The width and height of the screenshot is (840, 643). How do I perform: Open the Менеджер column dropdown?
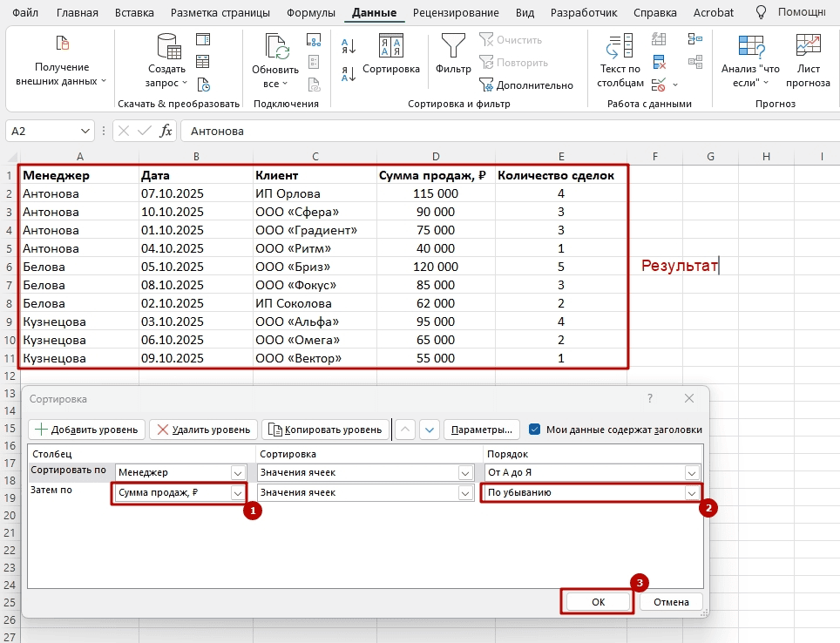[238, 472]
